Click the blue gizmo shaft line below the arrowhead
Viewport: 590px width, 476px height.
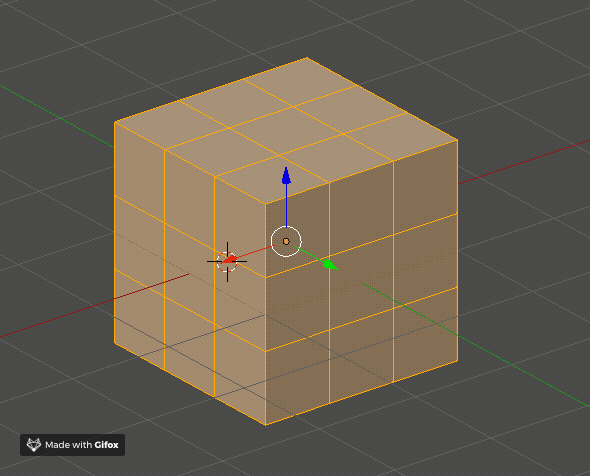pyautogui.click(x=286, y=205)
